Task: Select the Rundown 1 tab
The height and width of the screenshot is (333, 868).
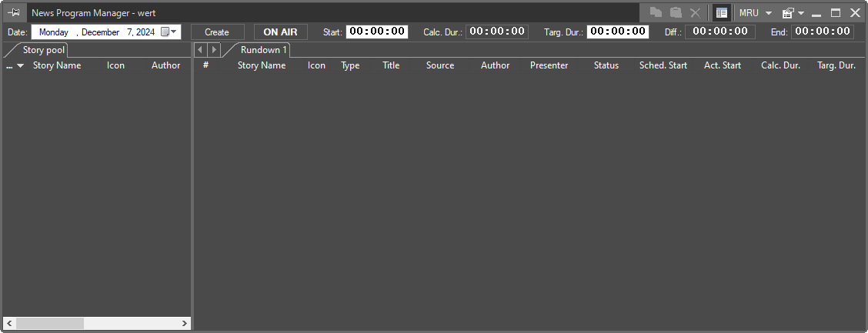Action: (263, 50)
